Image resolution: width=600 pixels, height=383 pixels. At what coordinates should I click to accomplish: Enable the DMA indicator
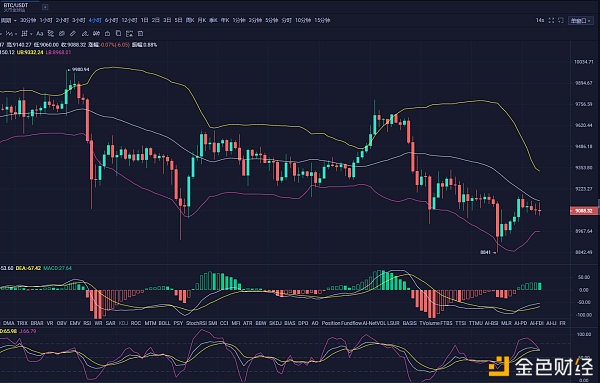(x=8, y=323)
